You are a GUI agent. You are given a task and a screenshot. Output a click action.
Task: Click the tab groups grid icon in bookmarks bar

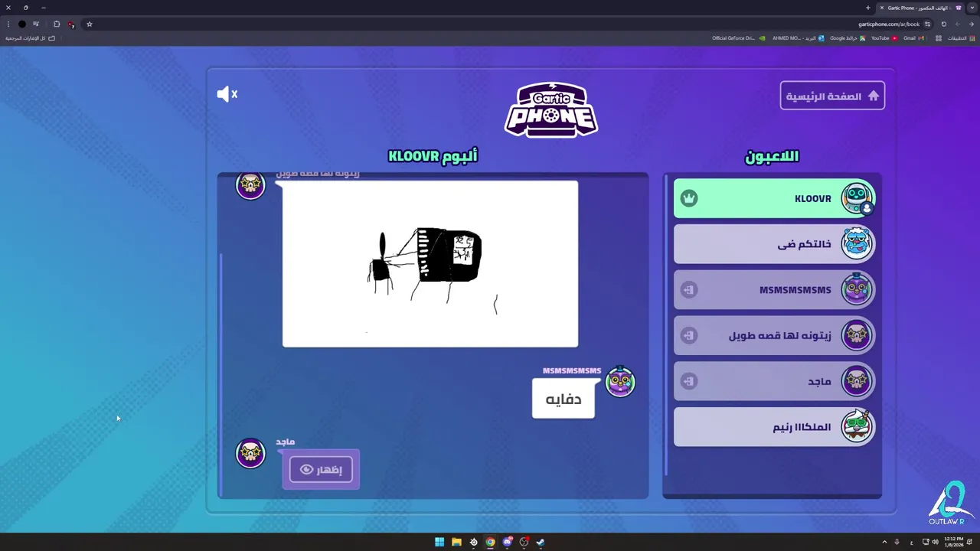coord(939,38)
